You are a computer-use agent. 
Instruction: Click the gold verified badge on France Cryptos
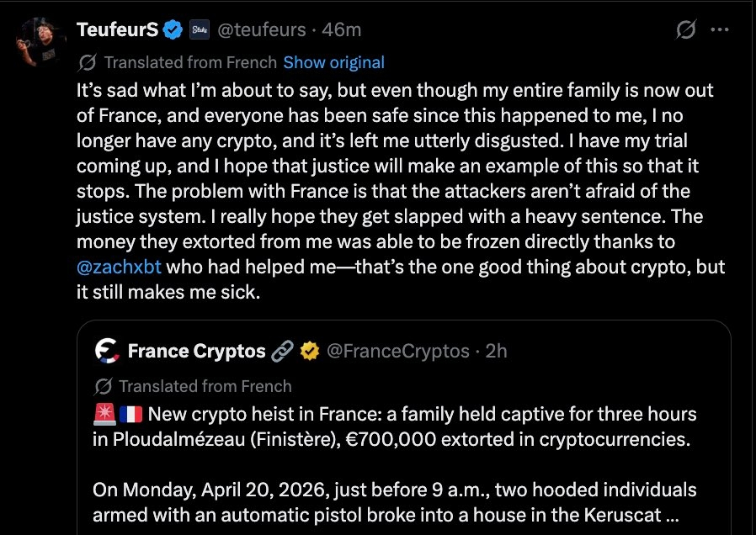[309, 351]
